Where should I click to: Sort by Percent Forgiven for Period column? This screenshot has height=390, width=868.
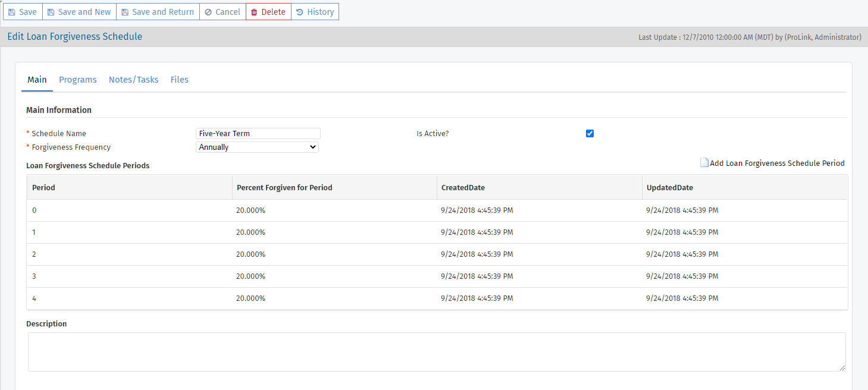(284, 187)
